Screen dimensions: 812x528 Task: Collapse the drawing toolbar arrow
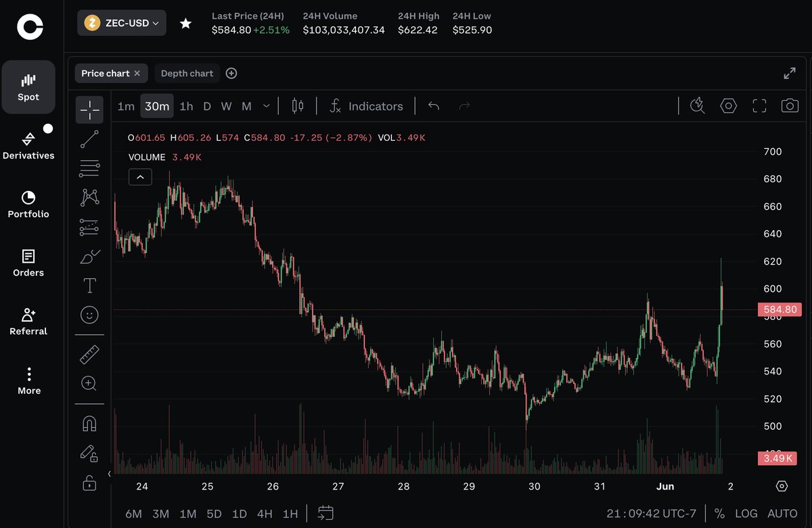click(x=110, y=474)
